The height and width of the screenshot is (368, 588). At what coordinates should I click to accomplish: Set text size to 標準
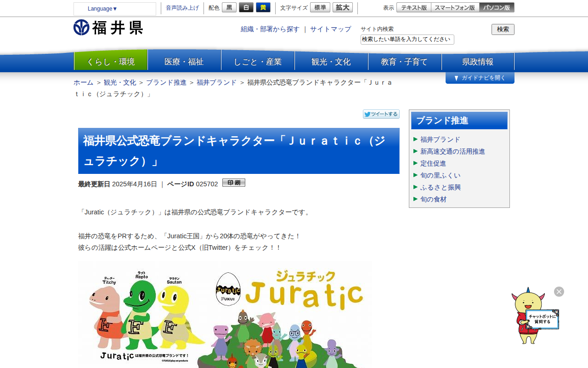tap(320, 7)
